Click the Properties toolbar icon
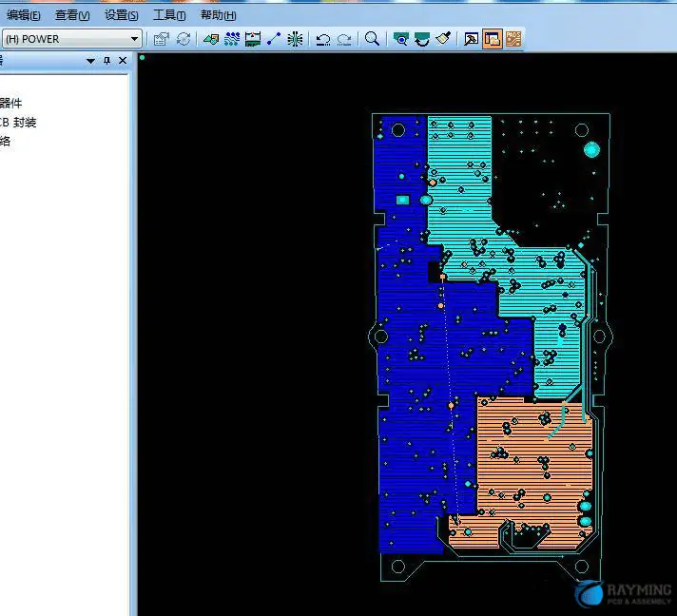The height and width of the screenshot is (616, 677). [161, 39]
